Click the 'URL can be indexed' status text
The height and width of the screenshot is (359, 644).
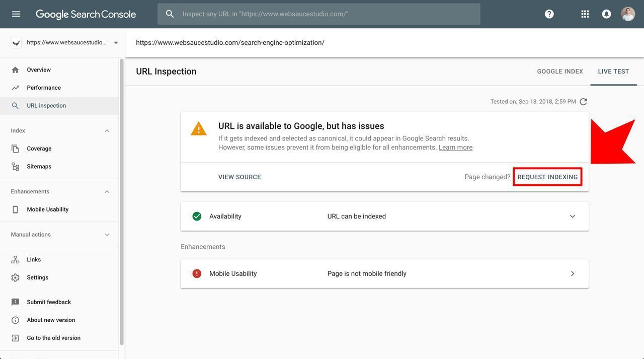coord(357,217)
